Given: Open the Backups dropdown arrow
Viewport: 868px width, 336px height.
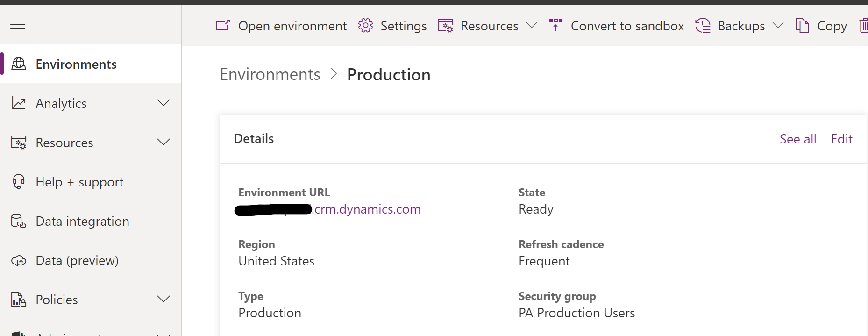Looking at the screenshot, I should (x=778, y=25).
